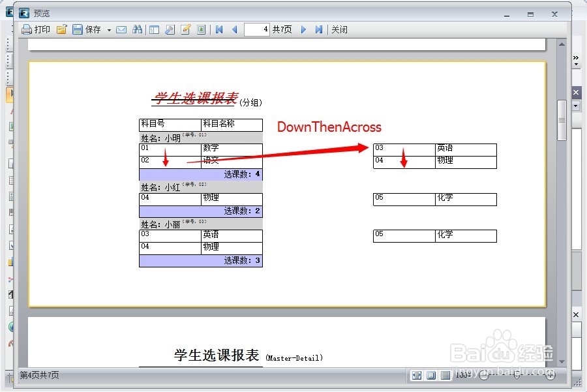The width and height of the screenshot is (587, 392).
Task: Select the page width view mode icon
Action: click(x=417, y=375)
